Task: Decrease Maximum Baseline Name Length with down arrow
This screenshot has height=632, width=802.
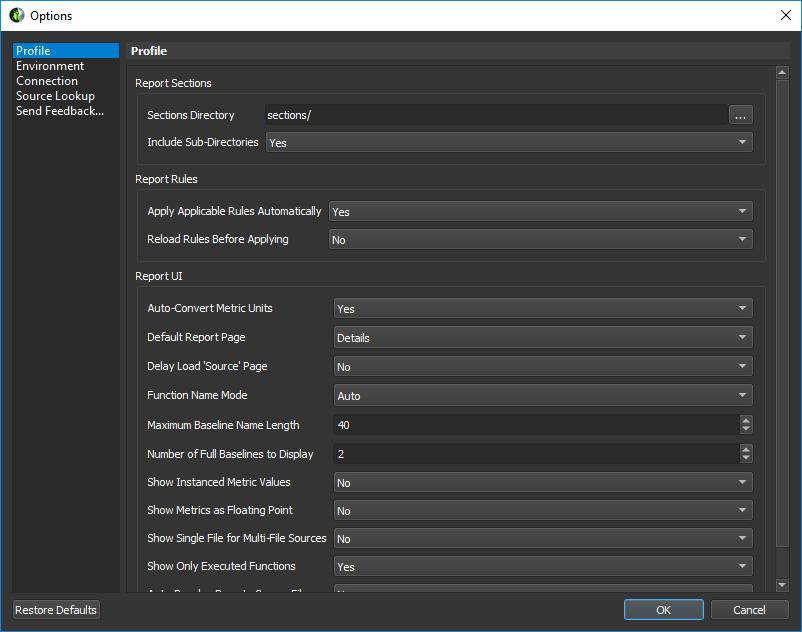Action: click(x=746, y=429)
